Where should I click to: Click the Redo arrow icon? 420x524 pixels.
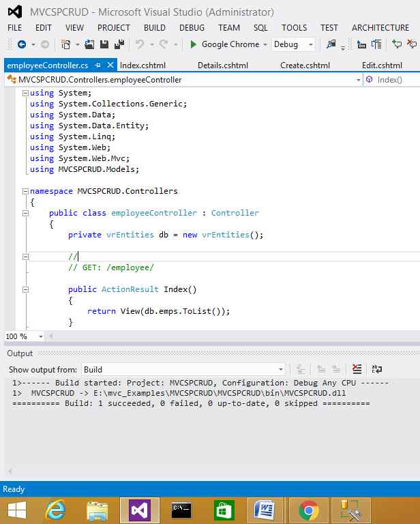(x=164, y=44)
